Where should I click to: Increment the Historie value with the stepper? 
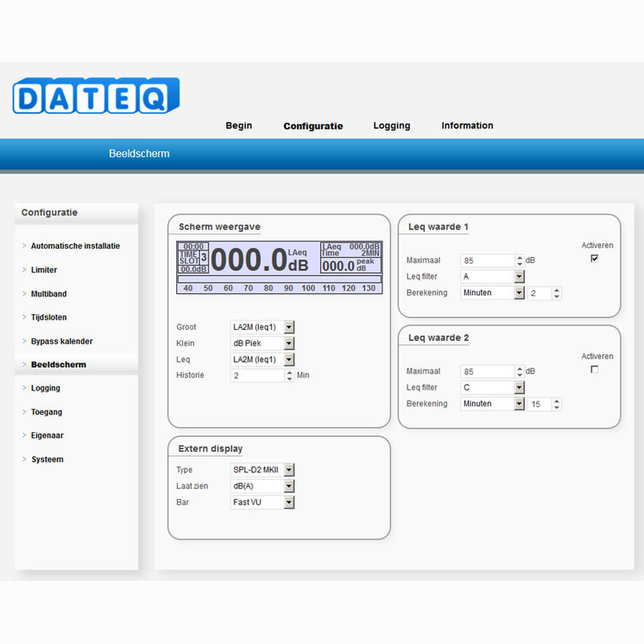pyautogui.click(x=289, y=372)
